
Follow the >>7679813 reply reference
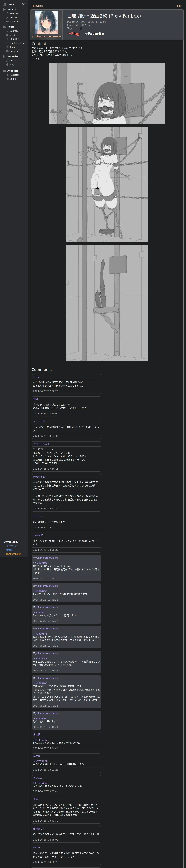[x=40, y=783]
